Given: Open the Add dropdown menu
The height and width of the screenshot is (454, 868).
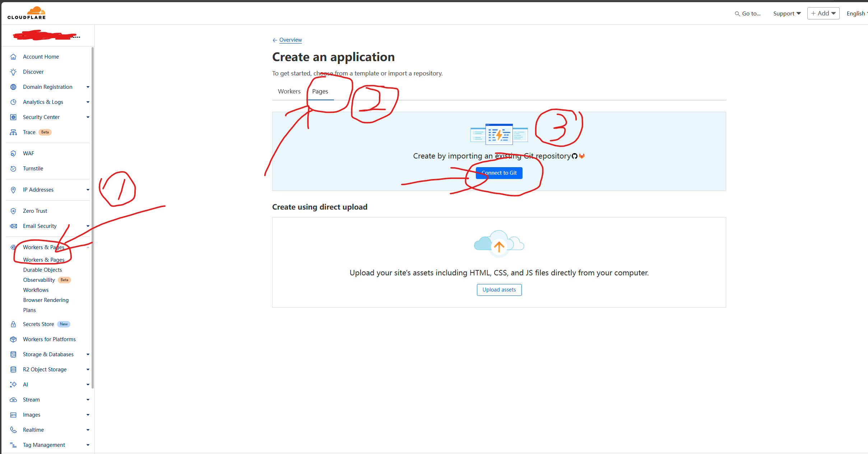Looking at the screenshot, I should point(823,13).
